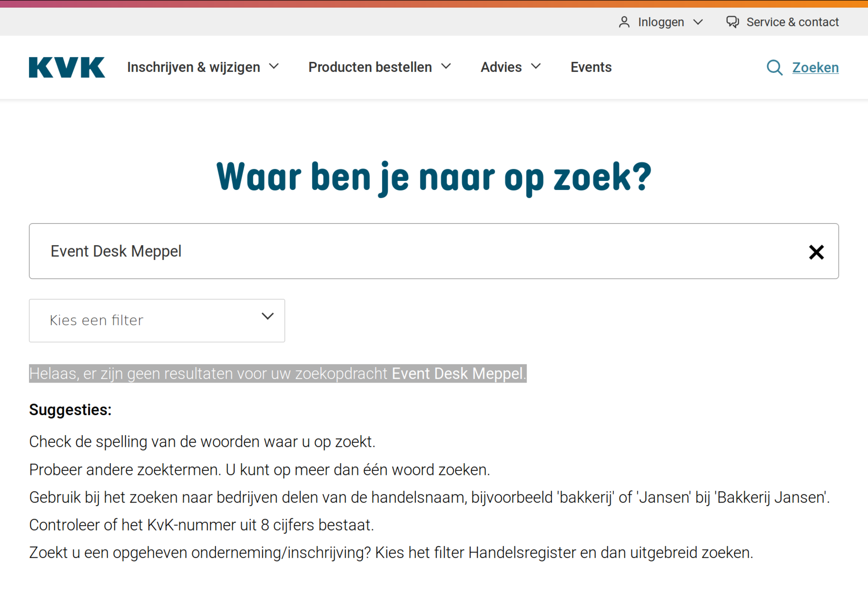Viewport: 868px width, 597px height.
Task: Open the Inschrijven & wijzigen menu
Action: tap(193, 67)
